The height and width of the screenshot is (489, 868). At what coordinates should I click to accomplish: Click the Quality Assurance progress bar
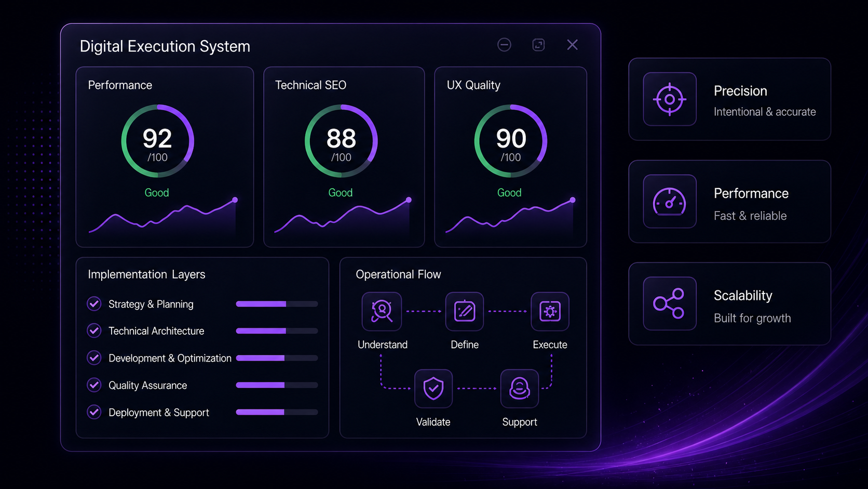point(277,385)
